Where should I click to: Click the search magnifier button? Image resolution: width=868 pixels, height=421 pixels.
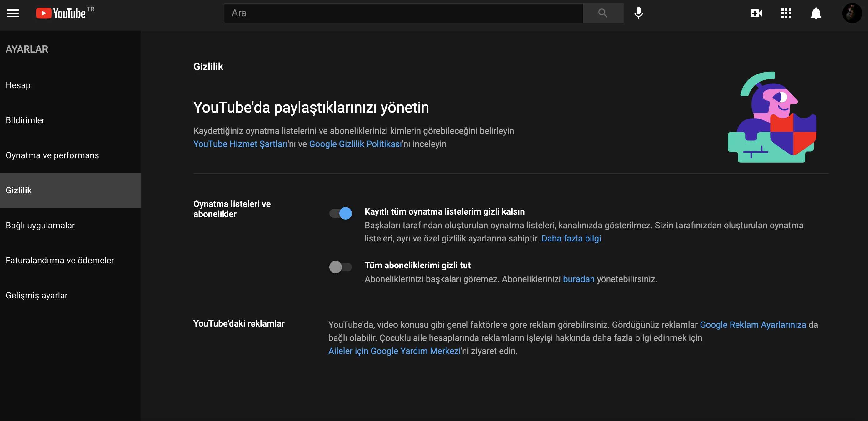603,13
